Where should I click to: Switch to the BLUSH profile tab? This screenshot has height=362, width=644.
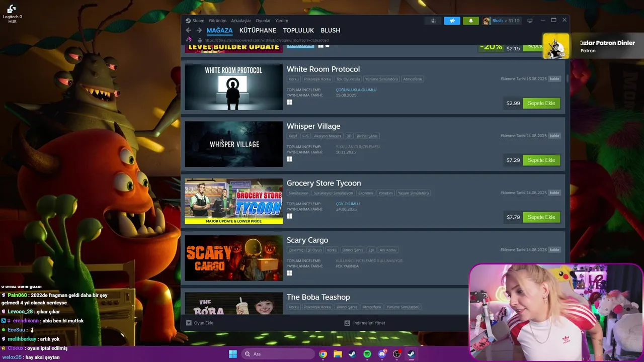pyautogui.click(x=331, y=30)
